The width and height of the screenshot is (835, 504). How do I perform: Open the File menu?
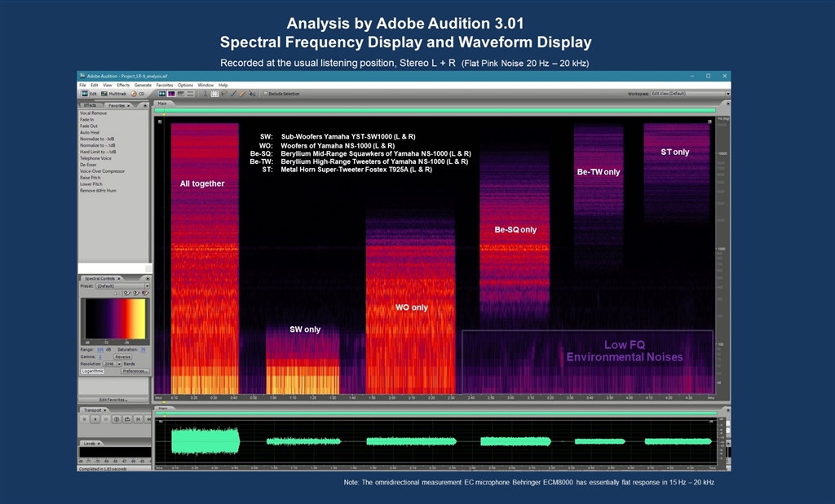click(82, 86)
